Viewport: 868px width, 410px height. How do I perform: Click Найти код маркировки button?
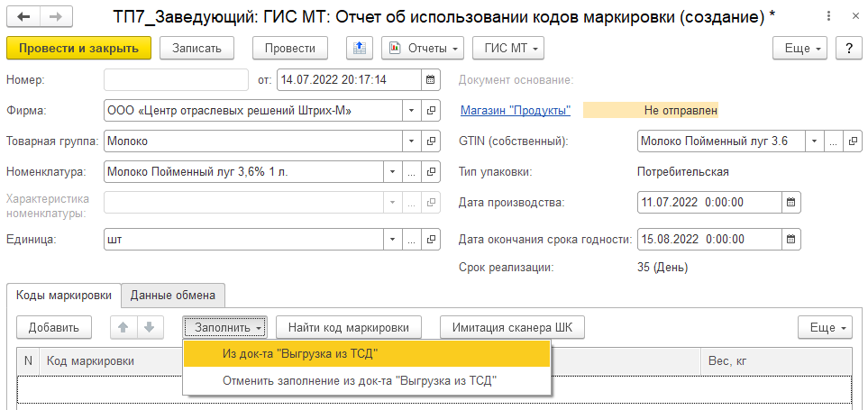tap(349, 328)
